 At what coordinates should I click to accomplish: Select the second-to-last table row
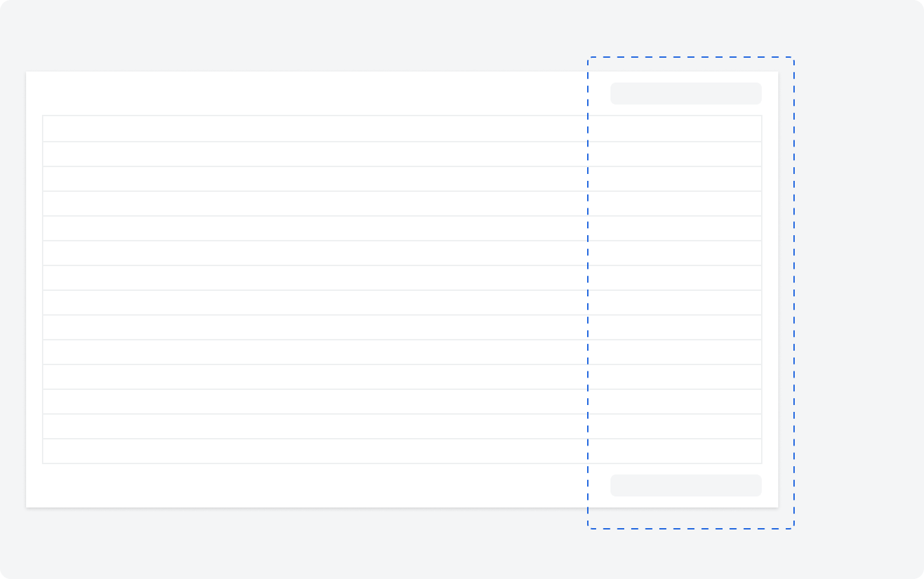pyautogui.click(x=402, y=426)
